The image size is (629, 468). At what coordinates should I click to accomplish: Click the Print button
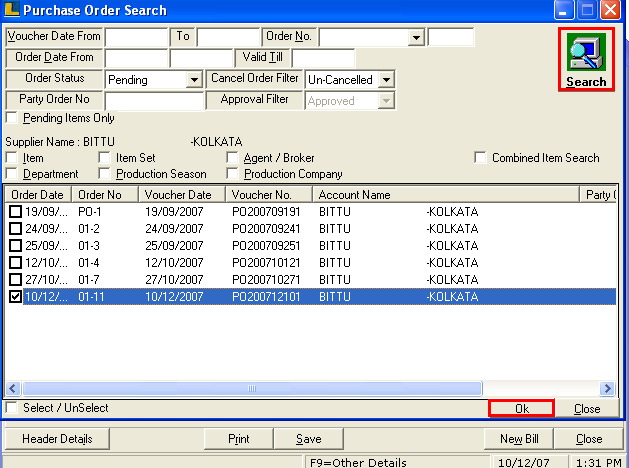tap(239, 439)
